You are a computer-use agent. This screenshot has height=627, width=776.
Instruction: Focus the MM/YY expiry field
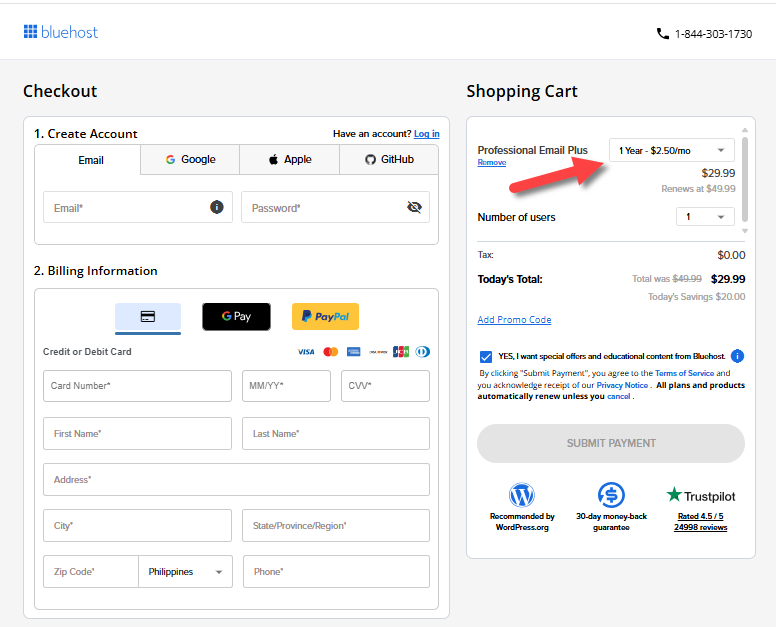[286, 386]
